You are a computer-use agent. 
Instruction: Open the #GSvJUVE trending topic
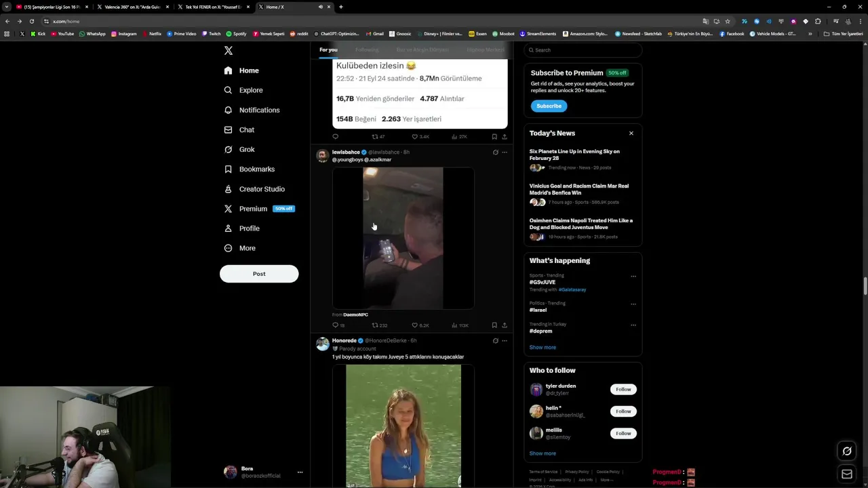[542, 282]
